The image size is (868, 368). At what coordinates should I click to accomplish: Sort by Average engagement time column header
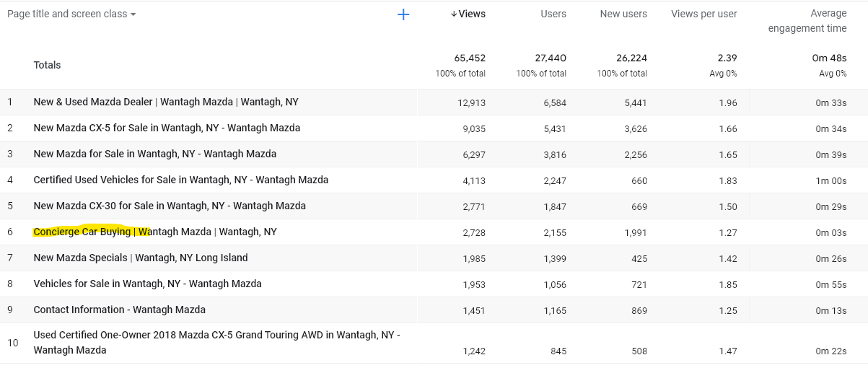(807, 21)
